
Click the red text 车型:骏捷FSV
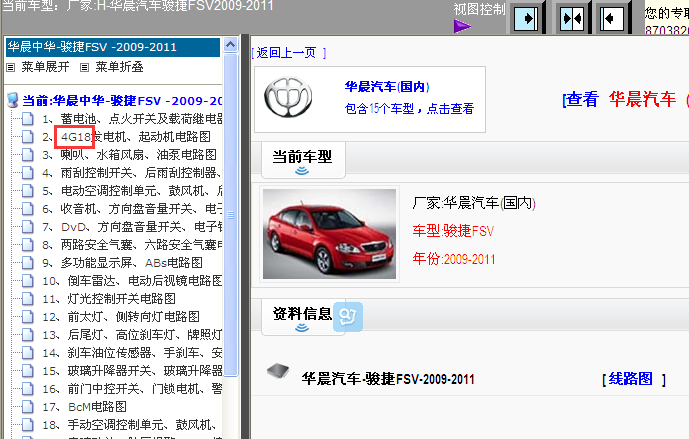[x=453, y=231]
